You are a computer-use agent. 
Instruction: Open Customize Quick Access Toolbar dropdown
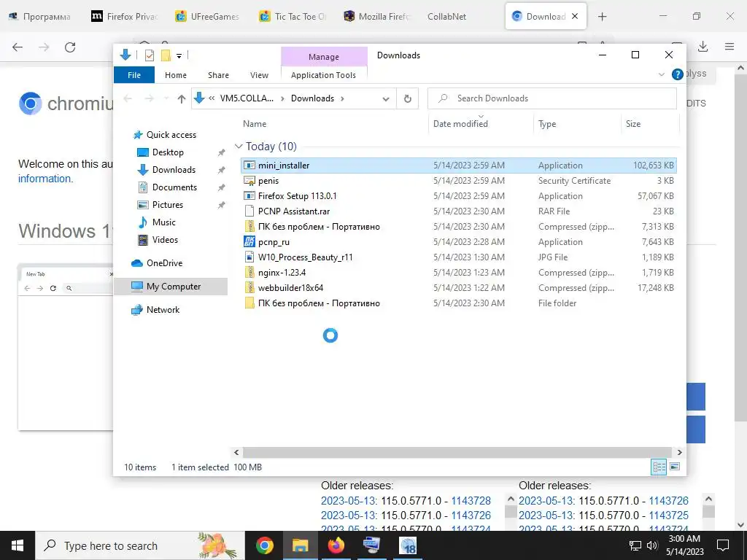[x=179, y=55]
